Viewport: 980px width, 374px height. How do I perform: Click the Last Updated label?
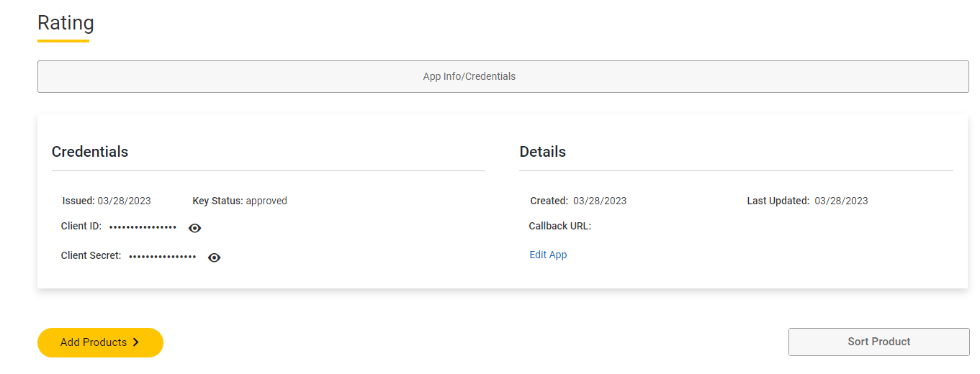click(778, 201)
